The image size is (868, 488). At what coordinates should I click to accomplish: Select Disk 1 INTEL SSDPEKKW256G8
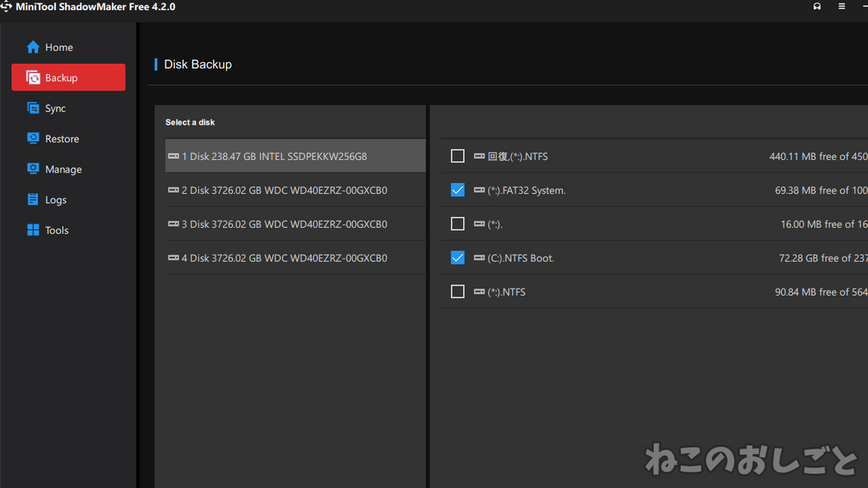295,156
